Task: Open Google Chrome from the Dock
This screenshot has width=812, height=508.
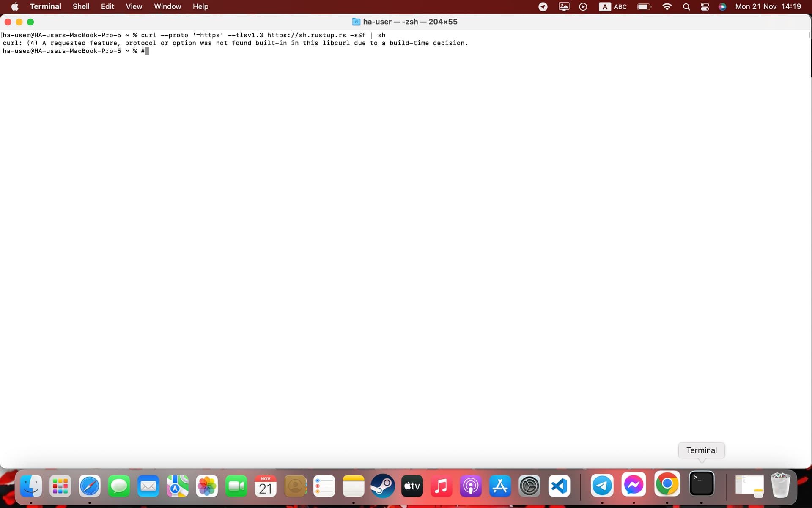Action: tap(667, 486)
